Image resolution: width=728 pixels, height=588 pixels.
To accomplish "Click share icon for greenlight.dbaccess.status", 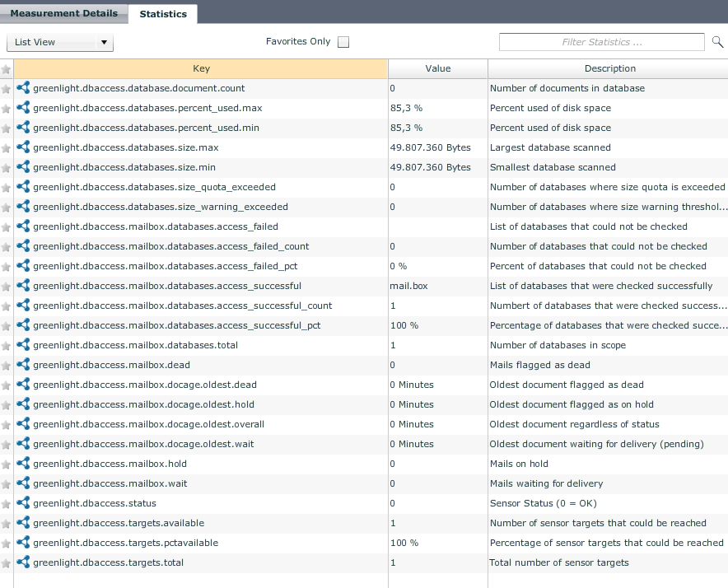I will coord(23,503).
